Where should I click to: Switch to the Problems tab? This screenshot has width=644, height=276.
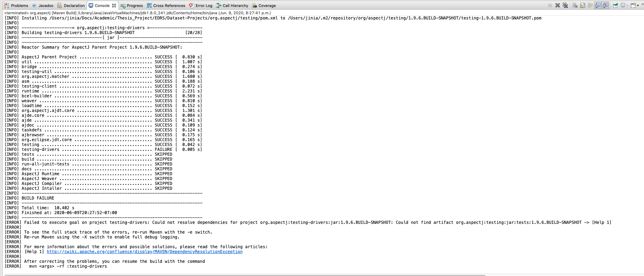(16, 6)
